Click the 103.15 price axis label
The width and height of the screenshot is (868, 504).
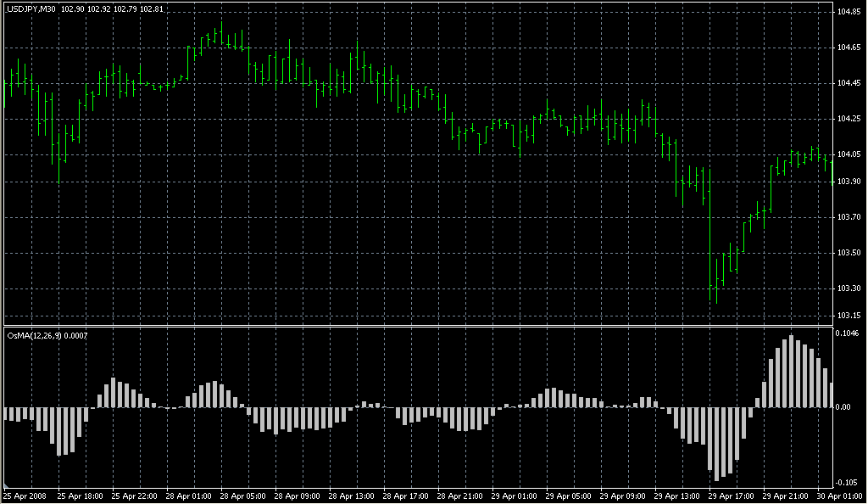pos(849,316)
